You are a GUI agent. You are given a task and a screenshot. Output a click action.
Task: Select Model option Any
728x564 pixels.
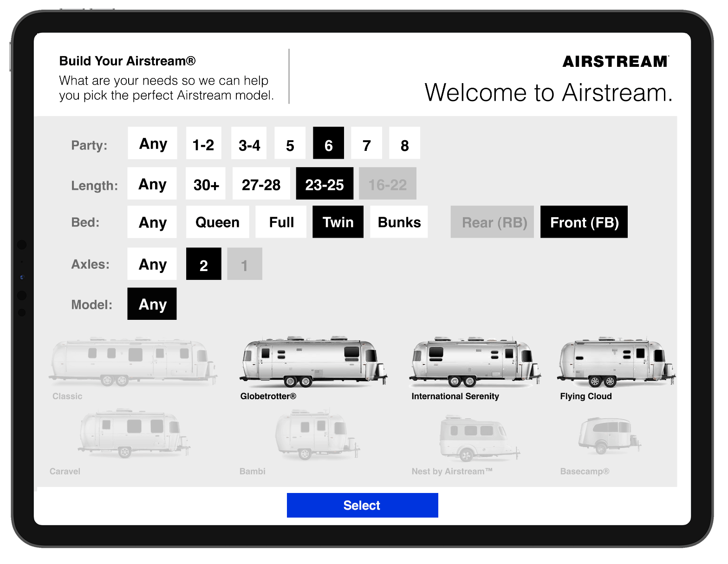click(x=152, y=304)
